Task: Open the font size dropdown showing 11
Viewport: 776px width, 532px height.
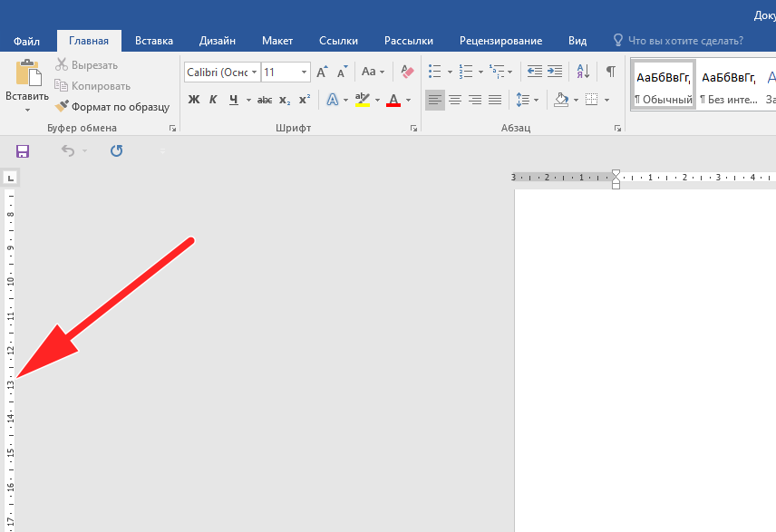Action: (304, 72)
